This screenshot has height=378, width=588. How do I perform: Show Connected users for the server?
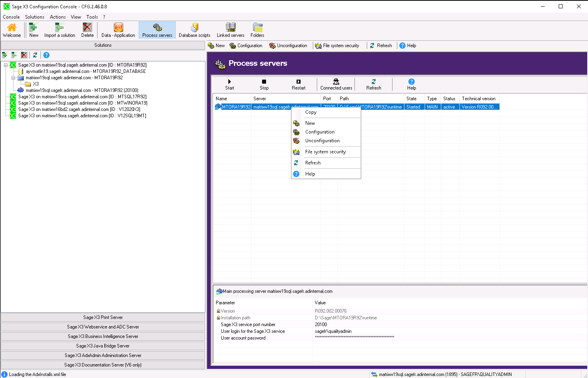[x=336, y=84]
